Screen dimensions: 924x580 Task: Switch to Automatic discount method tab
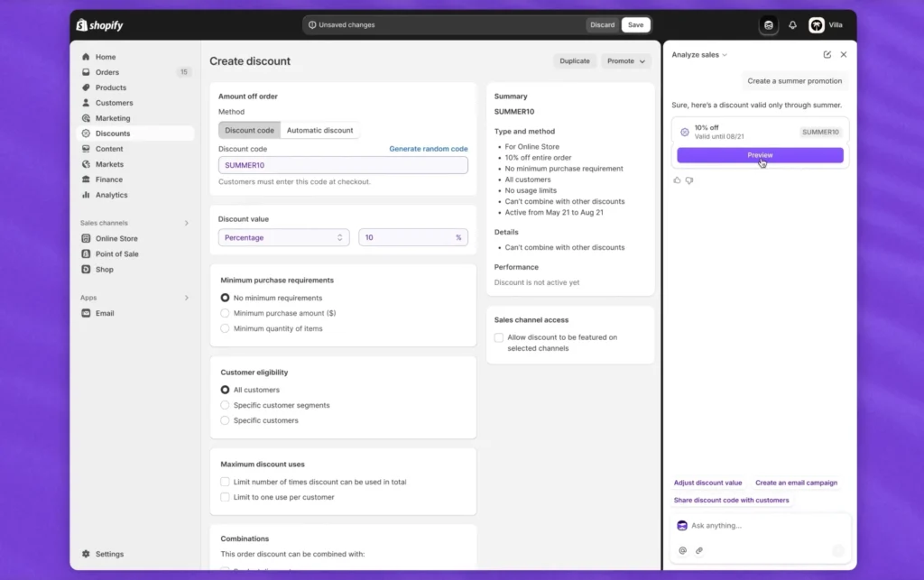click(320, 131)
